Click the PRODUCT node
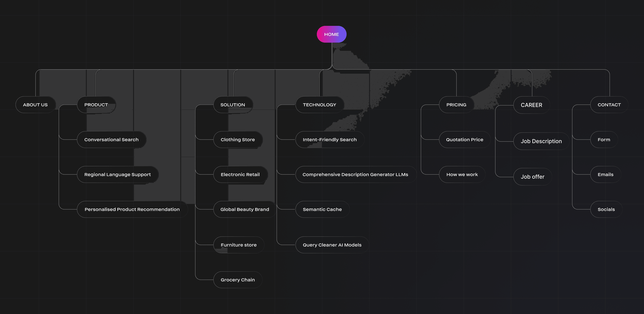 [x=96, y=105]
